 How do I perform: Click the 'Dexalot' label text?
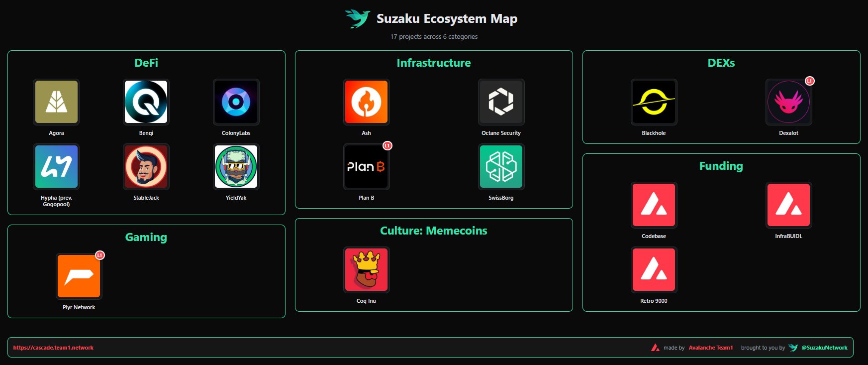pos(789,133)
